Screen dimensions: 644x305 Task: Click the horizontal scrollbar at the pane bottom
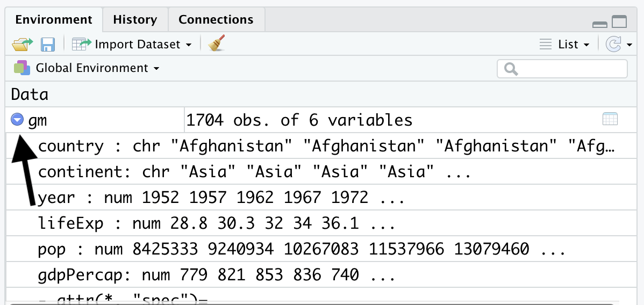(x=312, y=304)
